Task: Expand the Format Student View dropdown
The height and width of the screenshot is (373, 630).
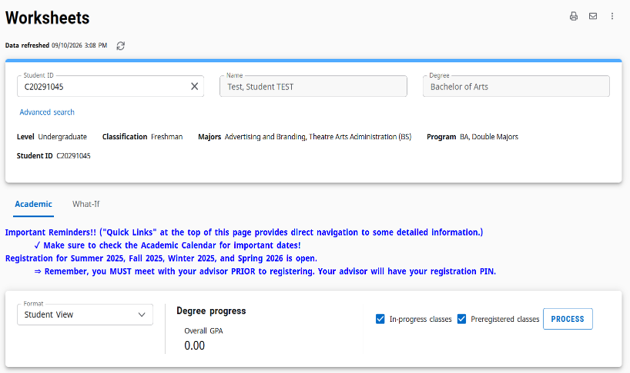Action: pyautogui.click(x=85, y=314)
